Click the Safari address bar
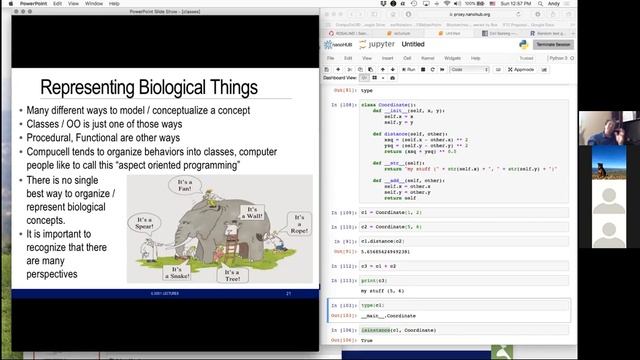The height and width of the screenshot is (360, 640). tap(469, 14)
